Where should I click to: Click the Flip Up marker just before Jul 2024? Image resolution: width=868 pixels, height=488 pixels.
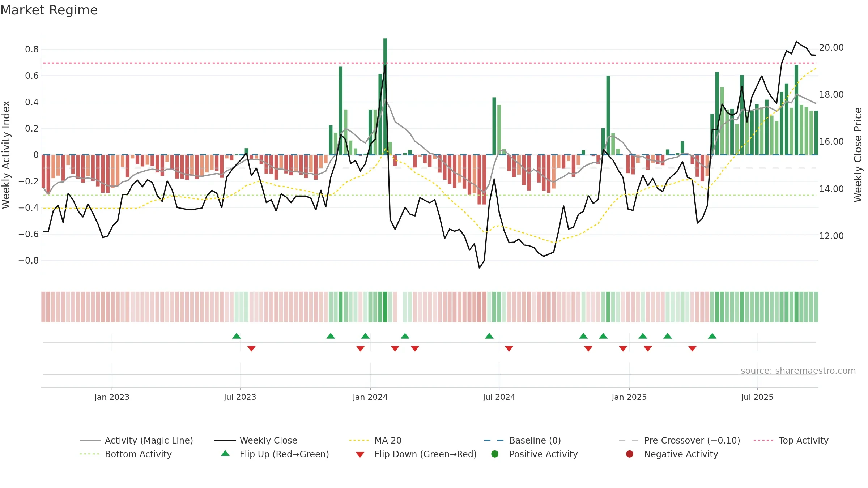(x=489, y=336)
